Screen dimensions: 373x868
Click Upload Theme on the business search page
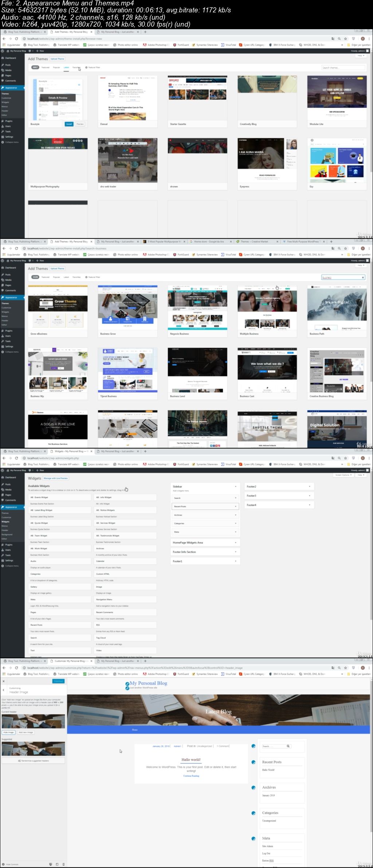pyautogui.click(x=57, y=268)
